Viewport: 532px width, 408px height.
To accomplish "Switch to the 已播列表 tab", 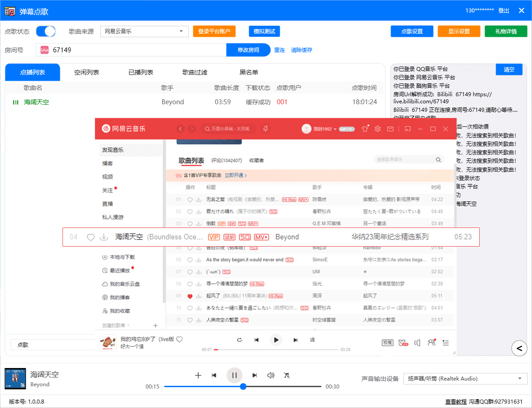I will (x=141, y=72).
